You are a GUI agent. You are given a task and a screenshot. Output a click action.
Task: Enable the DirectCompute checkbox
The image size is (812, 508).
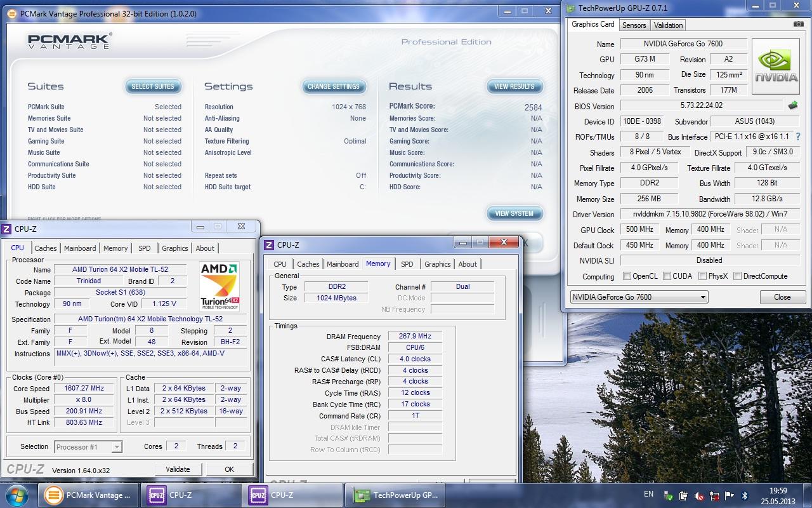[737, 276]
